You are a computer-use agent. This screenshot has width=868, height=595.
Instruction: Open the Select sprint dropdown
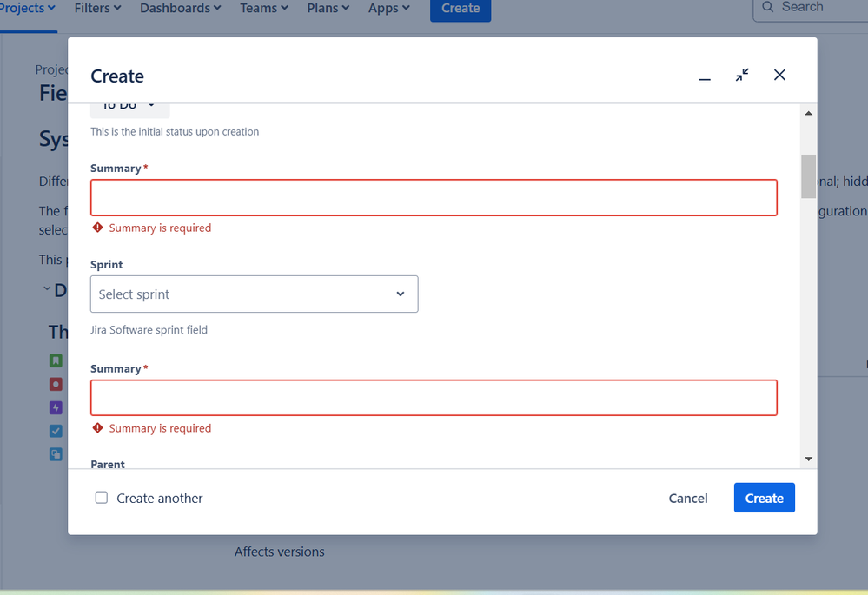254,294
